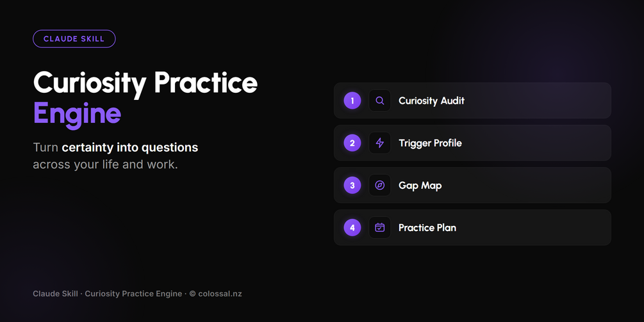Choose the purple number 4 badge
Screen dimensions: 644x322
(352, 227)
